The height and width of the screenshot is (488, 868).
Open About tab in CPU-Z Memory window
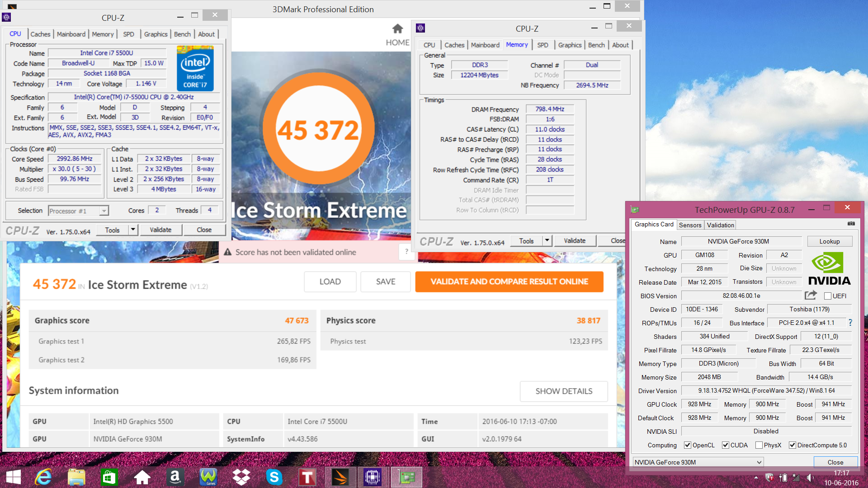pos(620,45)
